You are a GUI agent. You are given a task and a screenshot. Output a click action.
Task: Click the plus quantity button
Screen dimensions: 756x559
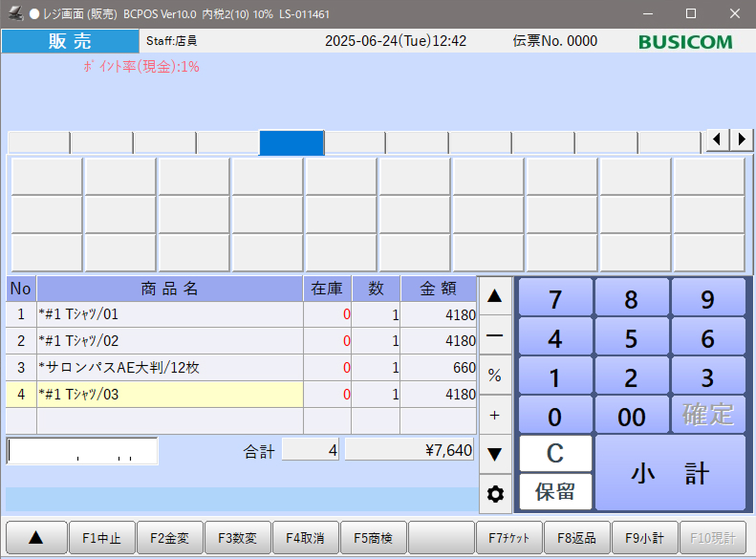pyautogui.click(x=495, y=415)
